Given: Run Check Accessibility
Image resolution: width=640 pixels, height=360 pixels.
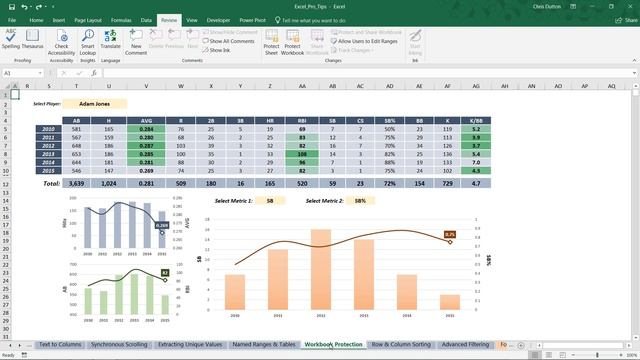Looking at the screenshot, I should [61, 42].
